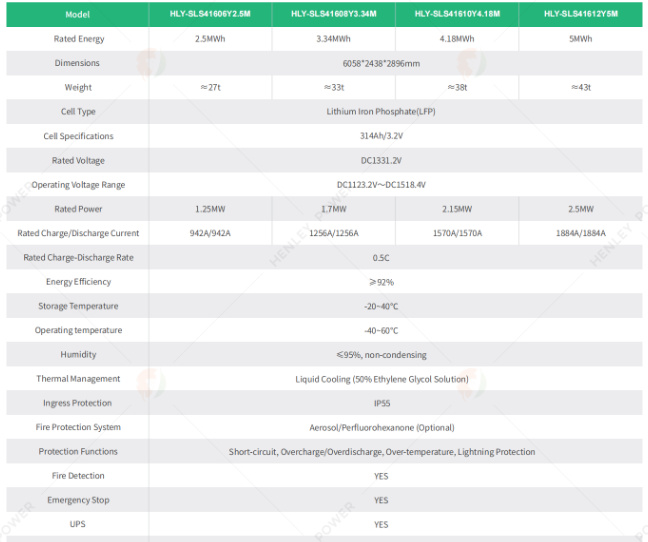
Task: Select the 'Thermal Management' row label
Action: (78, 379)
